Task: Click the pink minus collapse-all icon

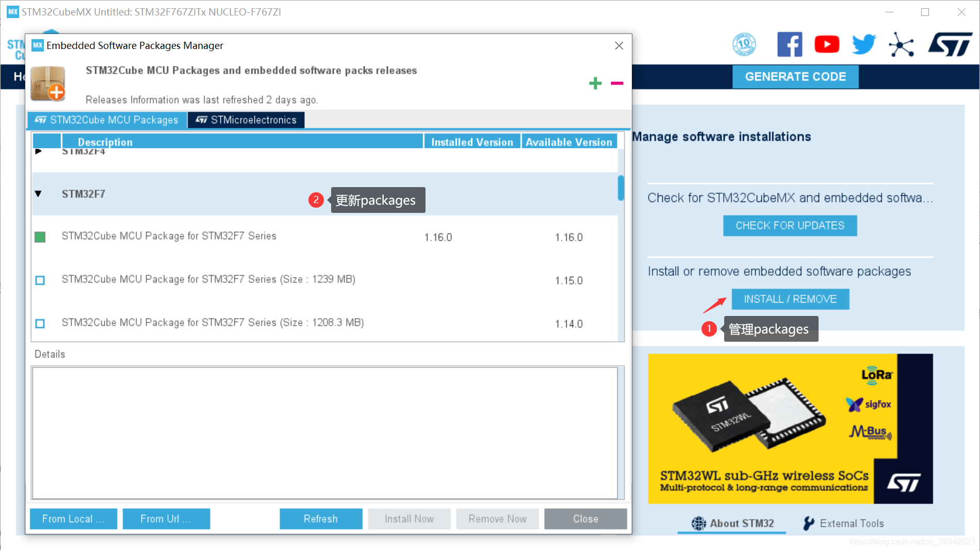Action: [x=617, y=83]
